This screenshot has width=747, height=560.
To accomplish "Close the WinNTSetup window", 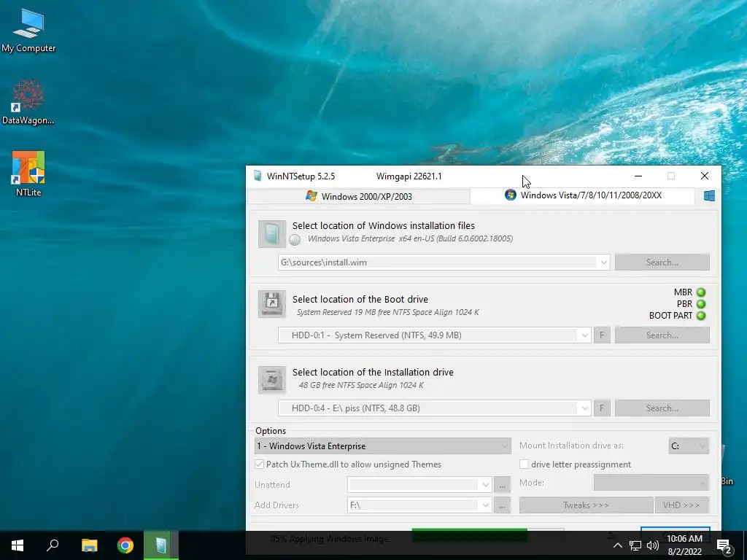I will click(x=704, y=176).
